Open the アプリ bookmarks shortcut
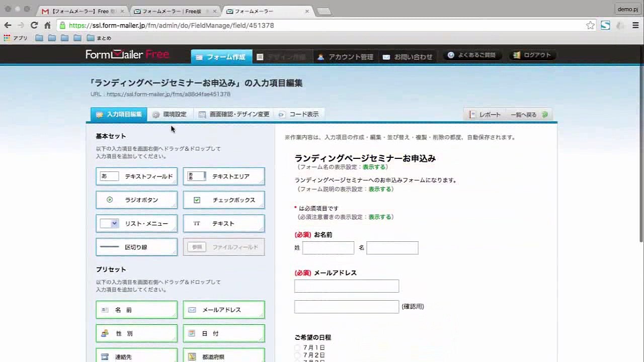Viewport: 644px width, 362px height. (x=16, y=38)
